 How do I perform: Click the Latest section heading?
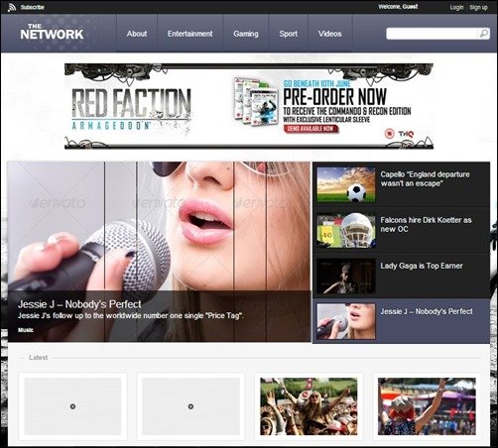tap(39, 358)
